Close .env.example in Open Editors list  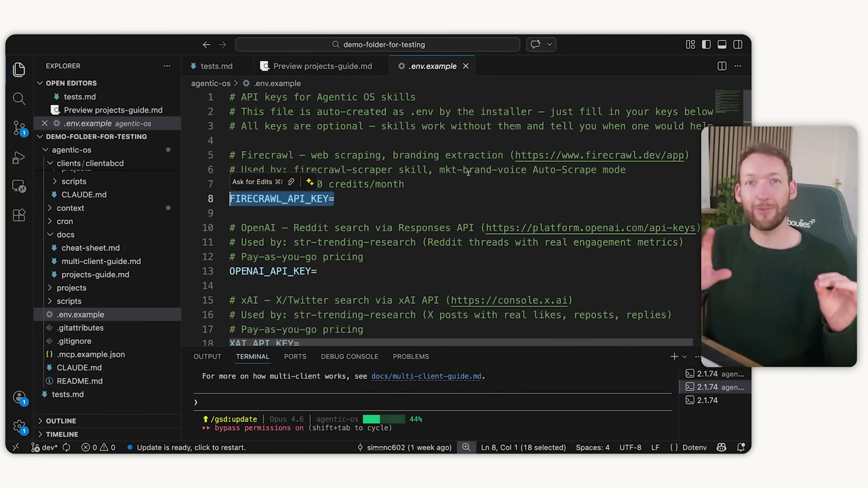point(45,123)
